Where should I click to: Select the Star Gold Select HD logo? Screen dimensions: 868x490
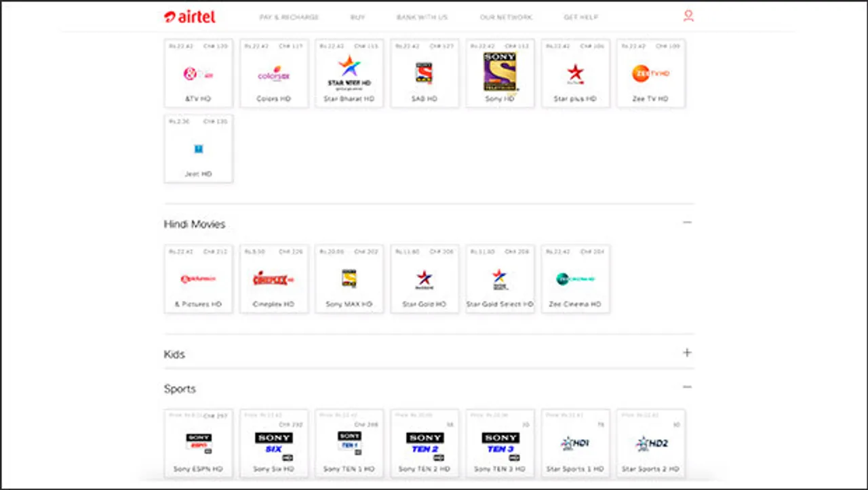pos(500,279)
